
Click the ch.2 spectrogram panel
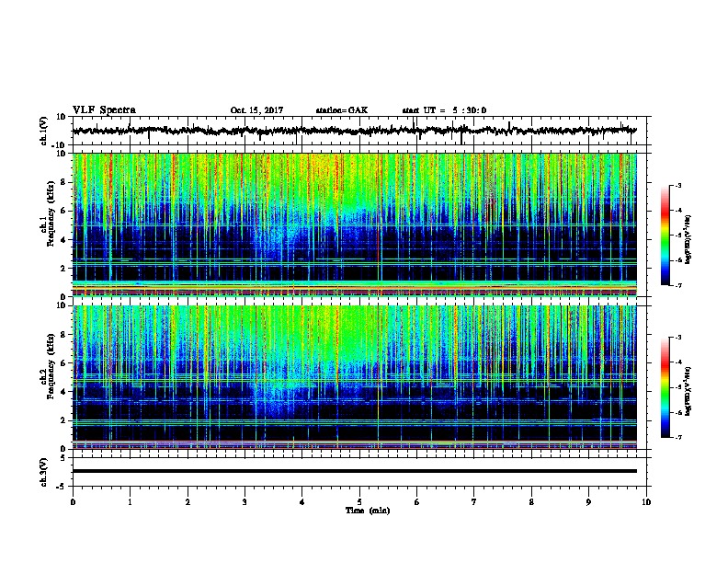(354, 377)
